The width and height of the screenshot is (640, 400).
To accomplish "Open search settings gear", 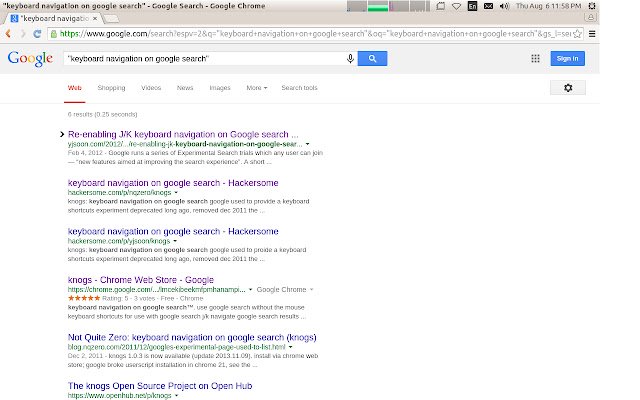I will coord(568,88).
